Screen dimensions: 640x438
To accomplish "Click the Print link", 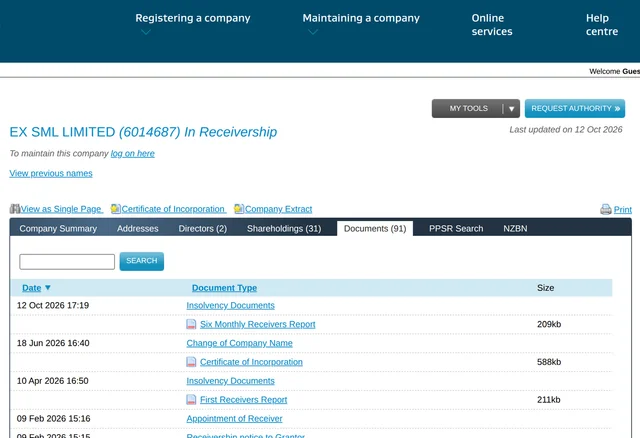I will [622, 210].
